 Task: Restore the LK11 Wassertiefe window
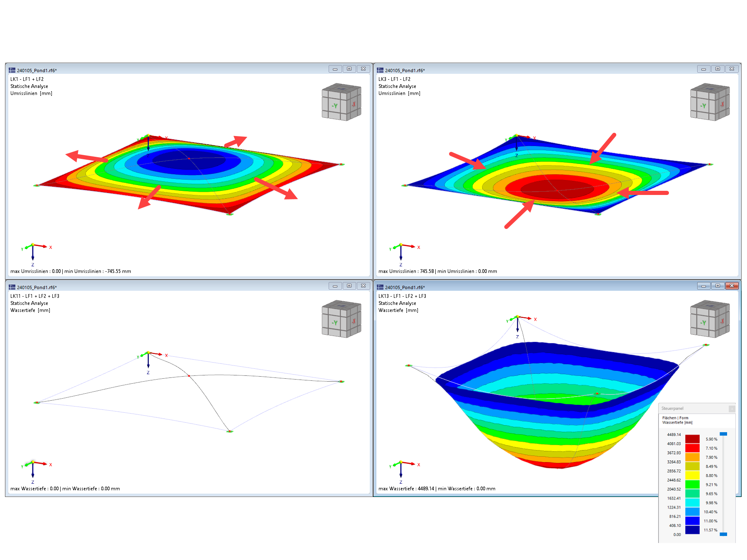pyautogui.click(x=349, y=286)
